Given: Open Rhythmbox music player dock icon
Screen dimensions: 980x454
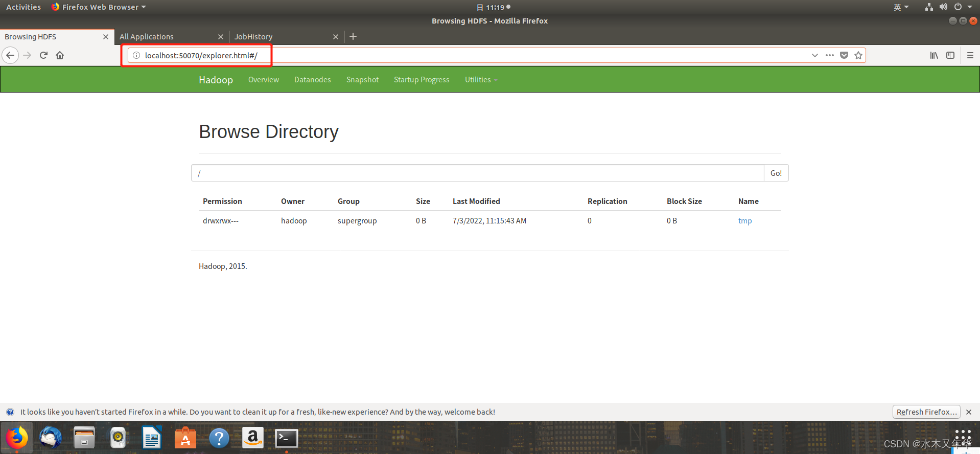Looking at the screenshot, I should (118, 438).
